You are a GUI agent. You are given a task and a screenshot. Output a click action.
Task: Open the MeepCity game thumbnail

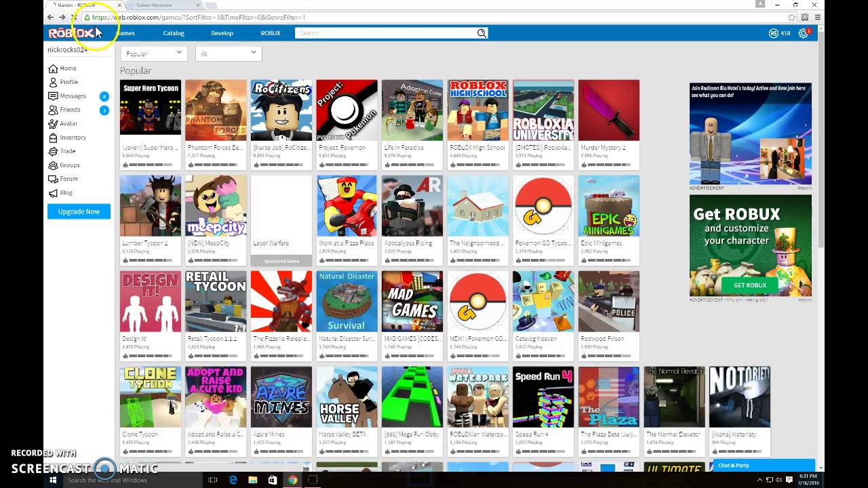216,206
